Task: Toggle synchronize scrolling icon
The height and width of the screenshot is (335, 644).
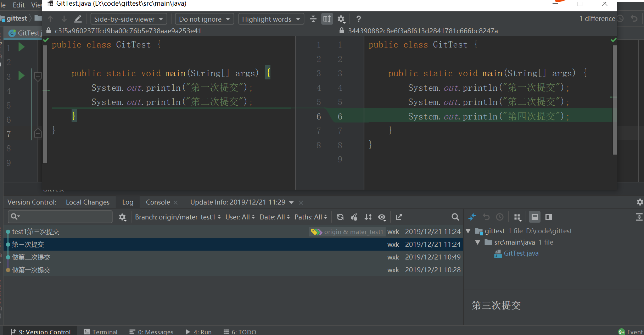Action: coord(327,19)
